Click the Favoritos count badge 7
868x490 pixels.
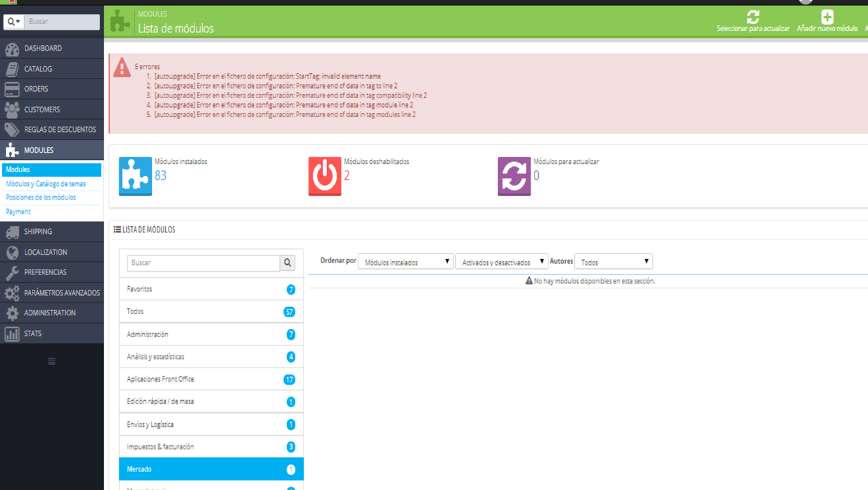(291, 289)
